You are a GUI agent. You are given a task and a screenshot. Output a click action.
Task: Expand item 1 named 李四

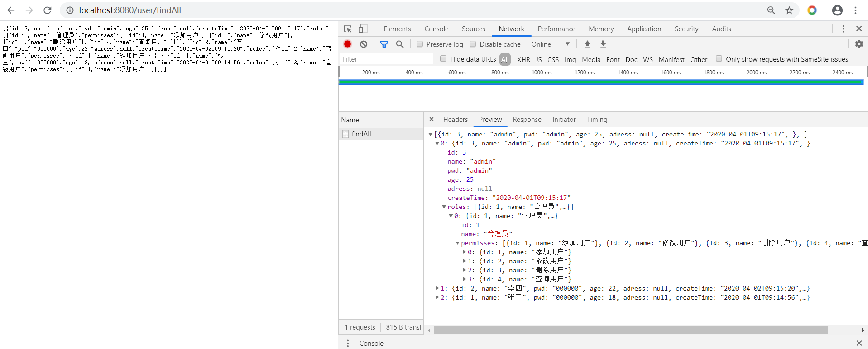pyautogui.click(x=437, y=288)
